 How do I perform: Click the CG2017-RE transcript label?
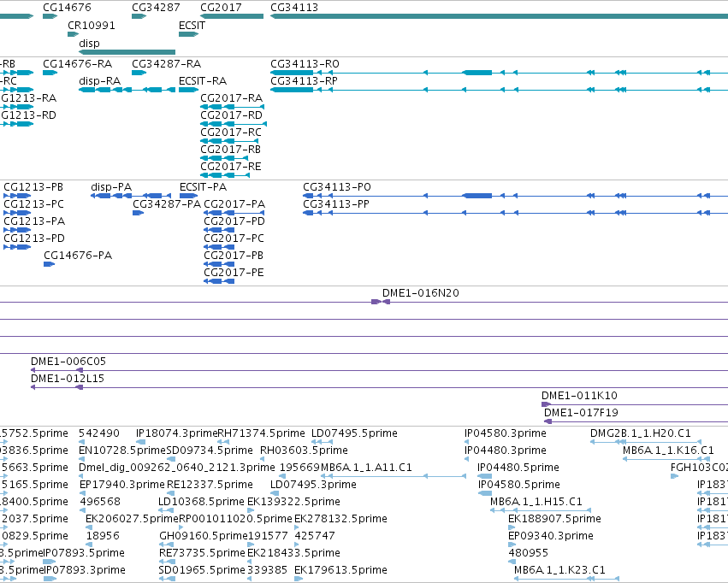click(x=231, y=166)
